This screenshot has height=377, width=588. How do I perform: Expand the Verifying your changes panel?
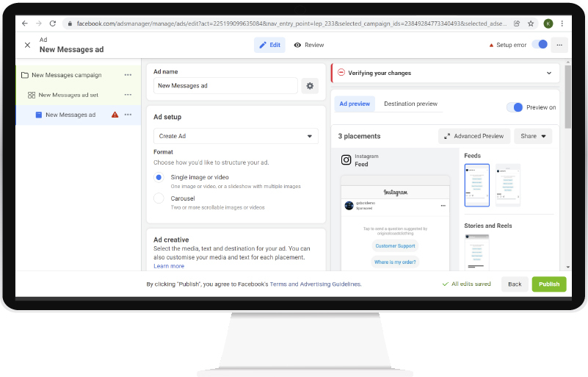pos(549,73)
